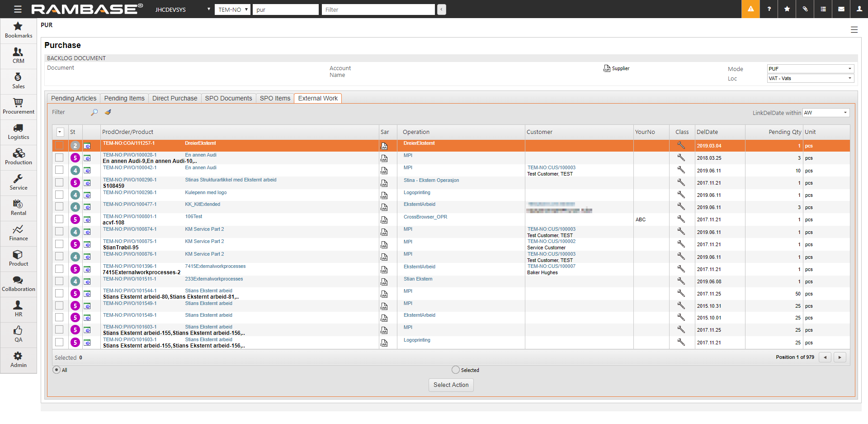Open the Finance module icon
The image size is (868, 424).
click(18, 233)
